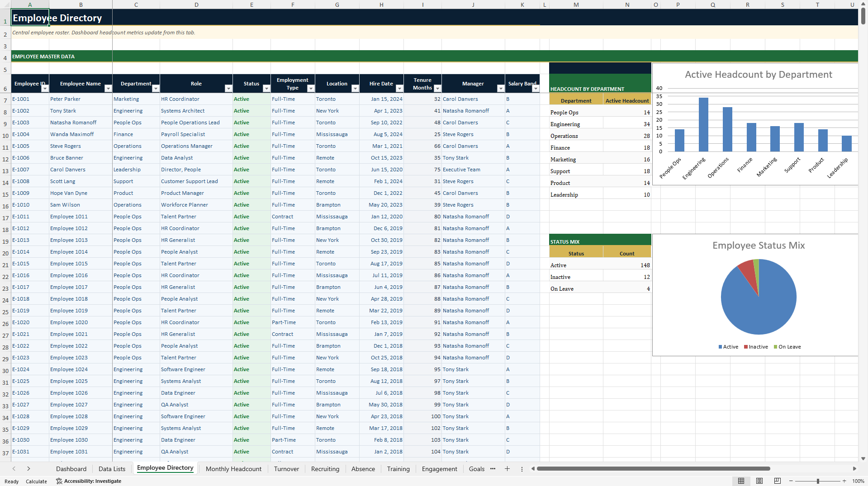
Task: Switch to the Data Lists sheet tab
Action: [x=112, y=469]
